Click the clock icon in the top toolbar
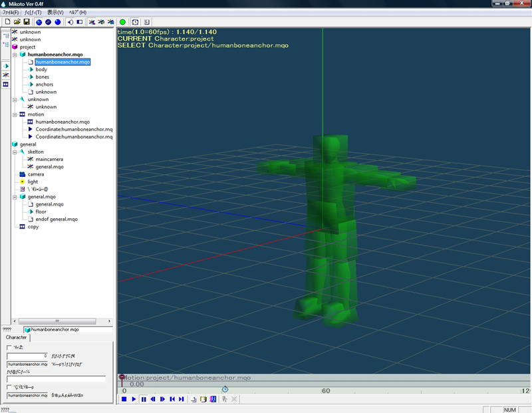532x413 pixels. 135,22
